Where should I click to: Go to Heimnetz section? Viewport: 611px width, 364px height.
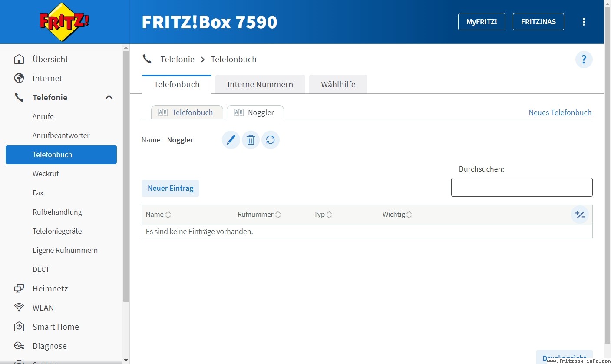[50, 288]
